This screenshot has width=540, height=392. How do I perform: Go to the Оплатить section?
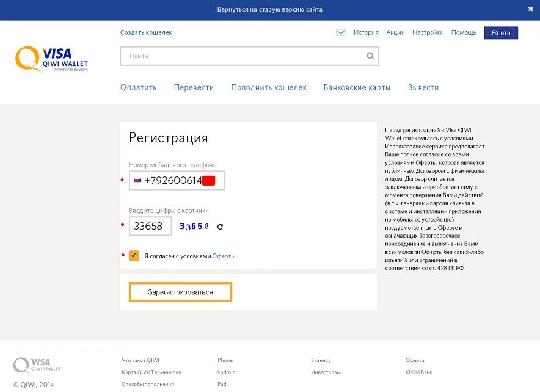139,87
